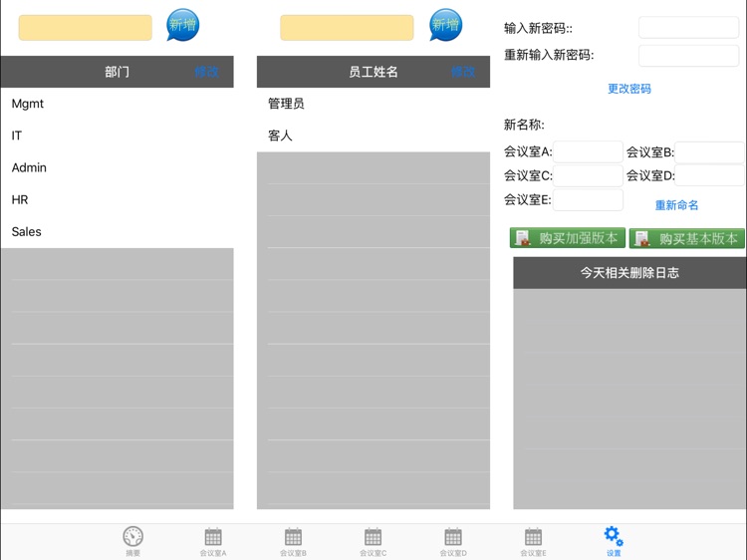This screenshot has height=560, width=747.
Task: Click the yellow department name input field
Action: (x=86, y=28)
